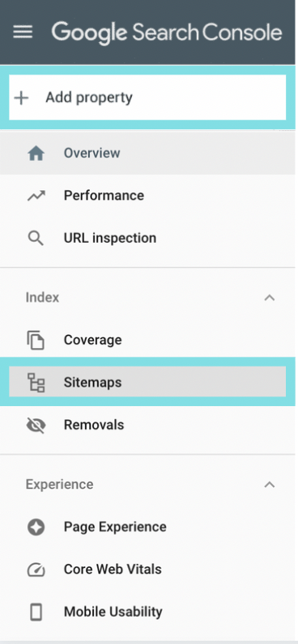Click the Coverage pages icon
The height and width of the screenshot is (644, 298).
click(x=36, y=340)
